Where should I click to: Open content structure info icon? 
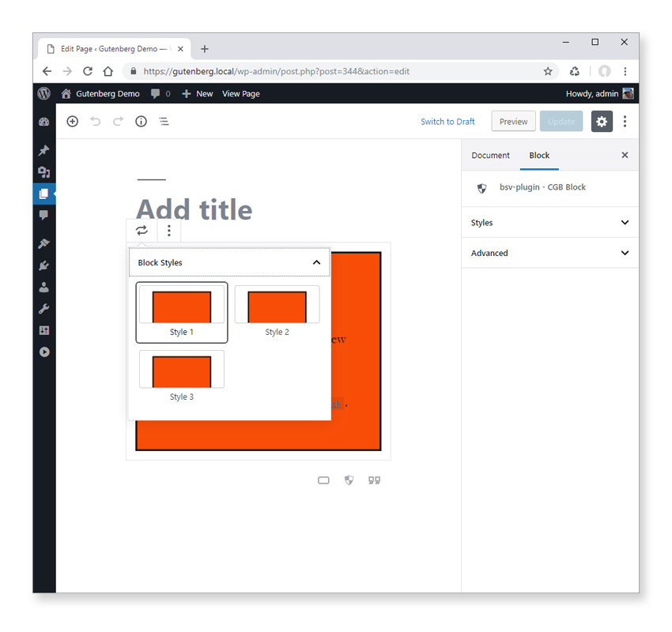(x=141, y=122)
